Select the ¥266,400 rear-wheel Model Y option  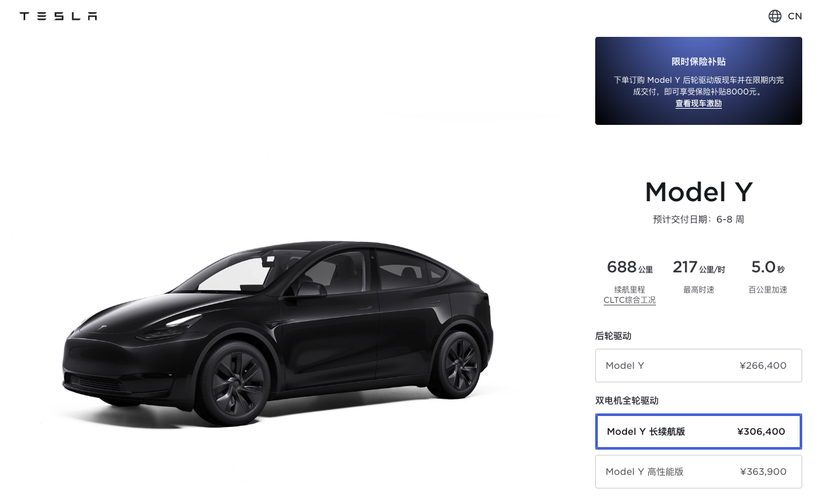tap(699, 366)
